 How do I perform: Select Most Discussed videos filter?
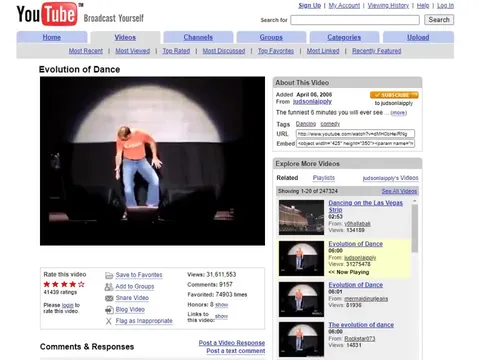click(224, 51)
